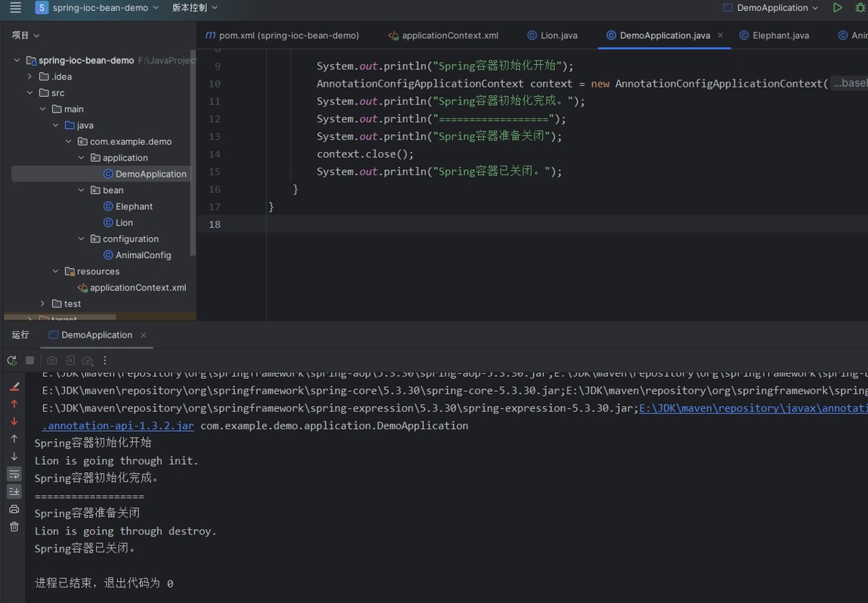Click the Stop square in run panel
Image resolution: width=868 pixels, height=603 pixels.
point(30,360)
